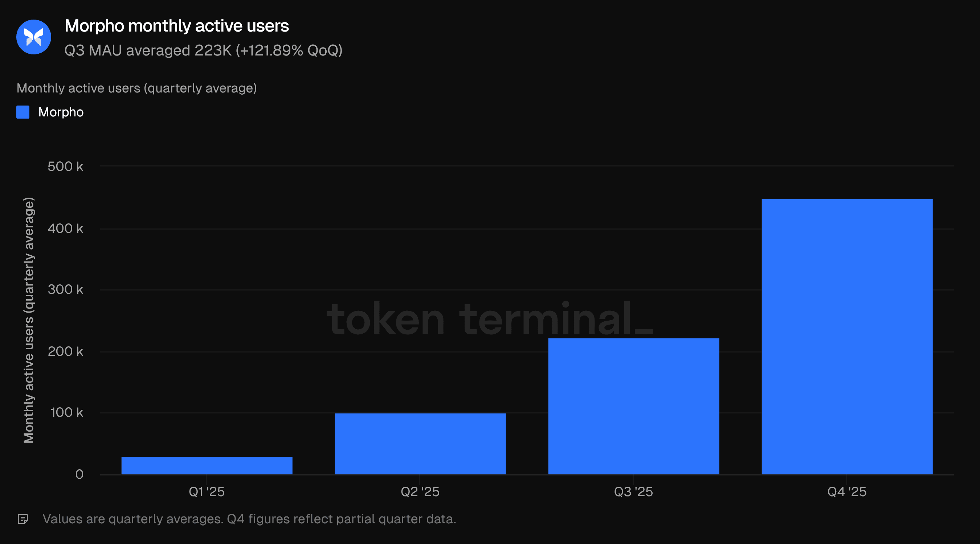Click the Q2 '25 x-axis label
This screenshot has height=544, width=980.
(420, 491)
